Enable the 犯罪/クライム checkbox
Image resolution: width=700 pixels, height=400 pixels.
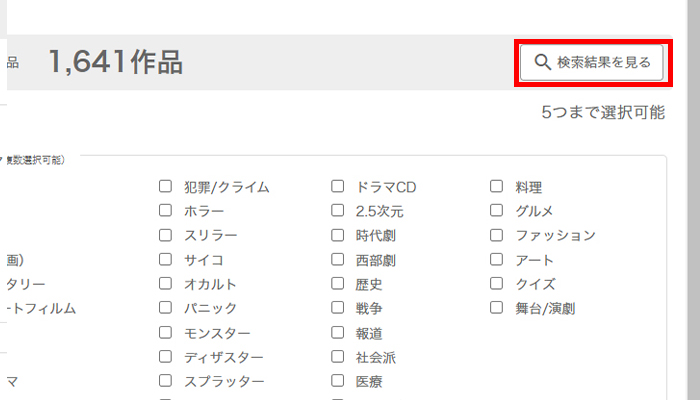[166, 187]
